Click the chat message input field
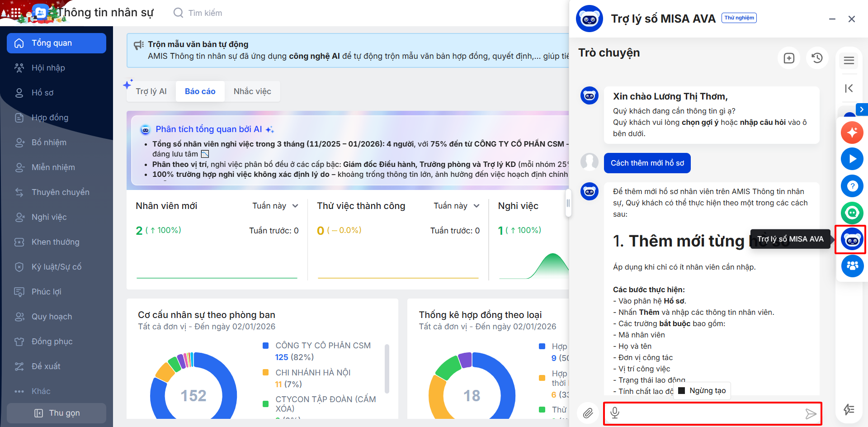 712,413
